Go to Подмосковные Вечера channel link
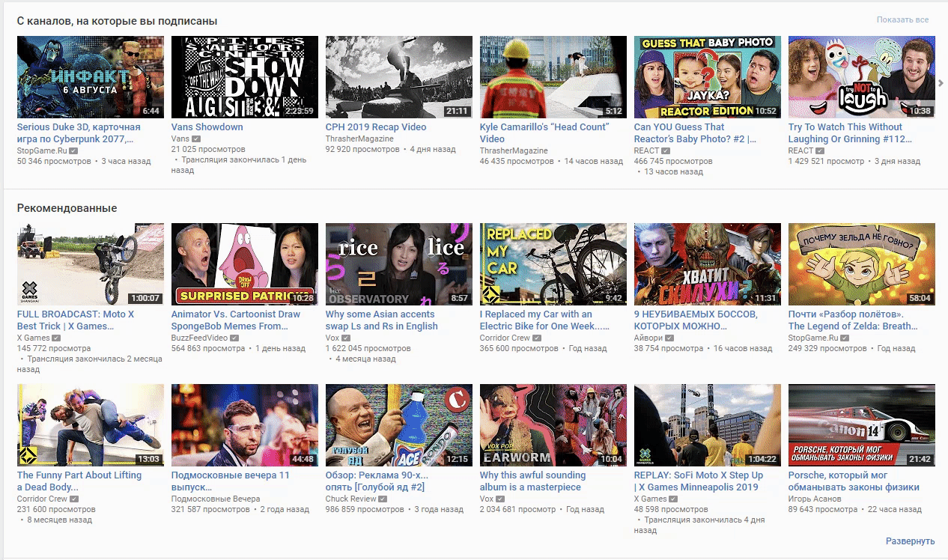Viewport: 948px width, 560px height. point(216,499)
